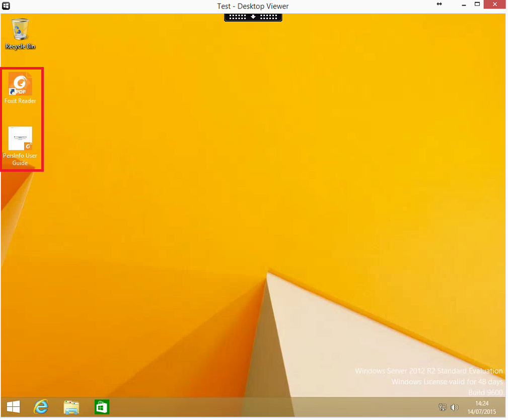Open File Explorer from the taskbar
Screen dimensions: 508x420
click(71, 407)
